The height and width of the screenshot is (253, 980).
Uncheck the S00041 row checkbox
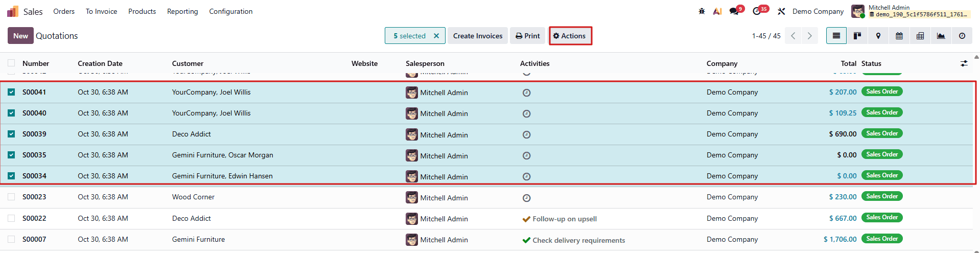pos(11,92)
